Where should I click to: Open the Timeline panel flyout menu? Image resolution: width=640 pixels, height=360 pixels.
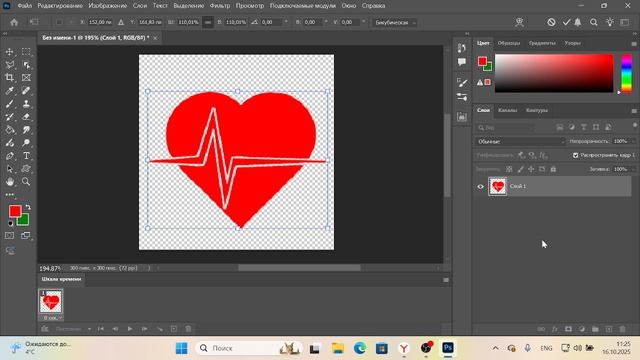coord(446,280)
